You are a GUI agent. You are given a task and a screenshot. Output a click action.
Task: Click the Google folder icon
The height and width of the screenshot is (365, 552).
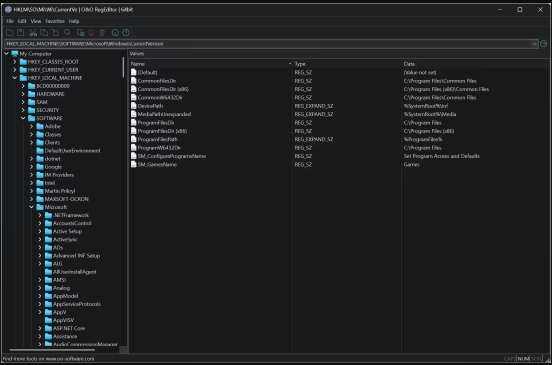coord(40,167)
